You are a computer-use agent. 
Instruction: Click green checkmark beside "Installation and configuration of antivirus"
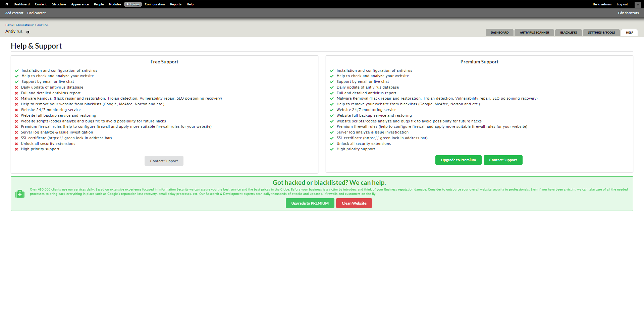click(16, 70)
